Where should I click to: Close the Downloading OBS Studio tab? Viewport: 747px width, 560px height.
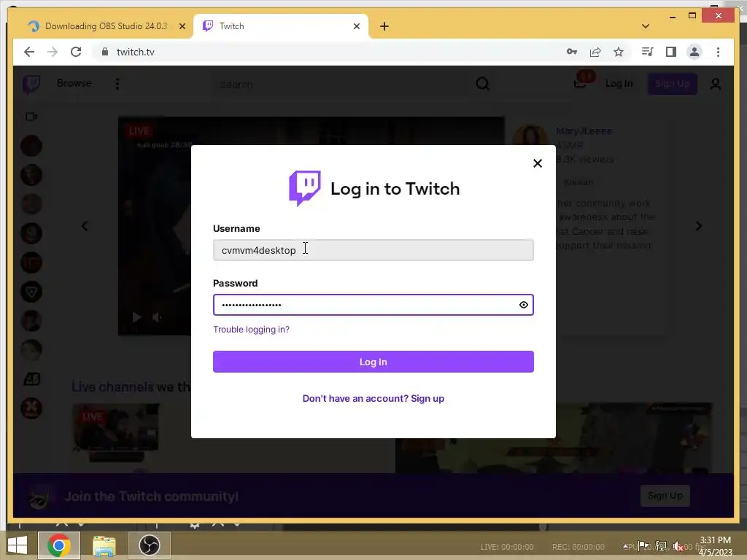[x=182, y=27]
